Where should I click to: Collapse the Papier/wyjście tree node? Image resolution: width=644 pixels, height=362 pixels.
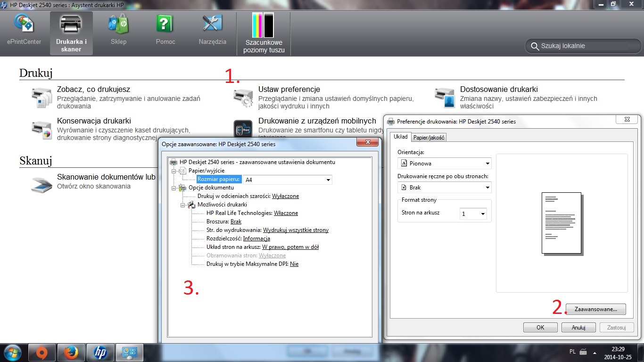[x=173, y=171]
